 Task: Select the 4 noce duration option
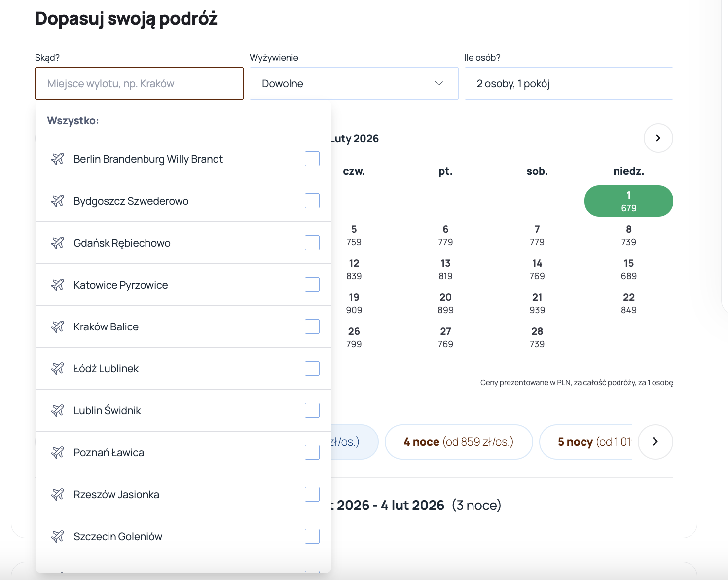coord(458,442)
